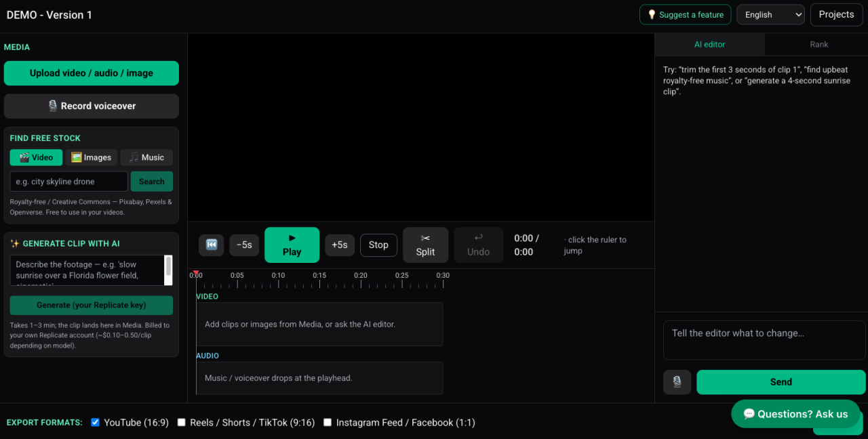Click the MEDIA heading

pos(17,47)
